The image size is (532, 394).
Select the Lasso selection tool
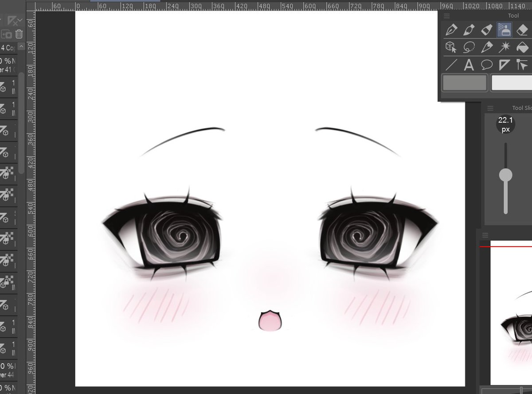coord(469,47)
